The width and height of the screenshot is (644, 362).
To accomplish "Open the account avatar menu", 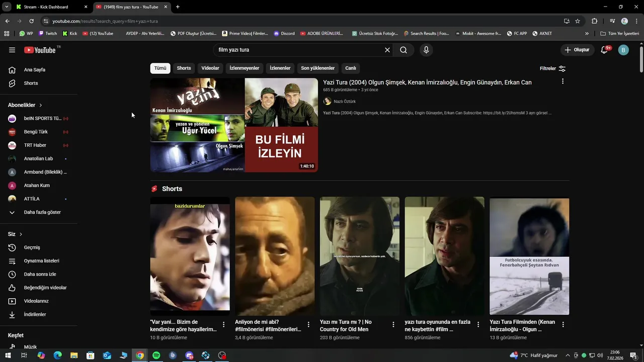I will (x=623, y=50).
